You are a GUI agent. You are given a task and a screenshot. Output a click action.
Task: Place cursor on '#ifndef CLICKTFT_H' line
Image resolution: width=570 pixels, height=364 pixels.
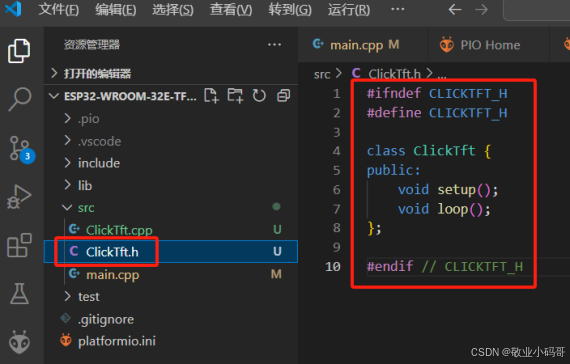[x=437, y=94]
